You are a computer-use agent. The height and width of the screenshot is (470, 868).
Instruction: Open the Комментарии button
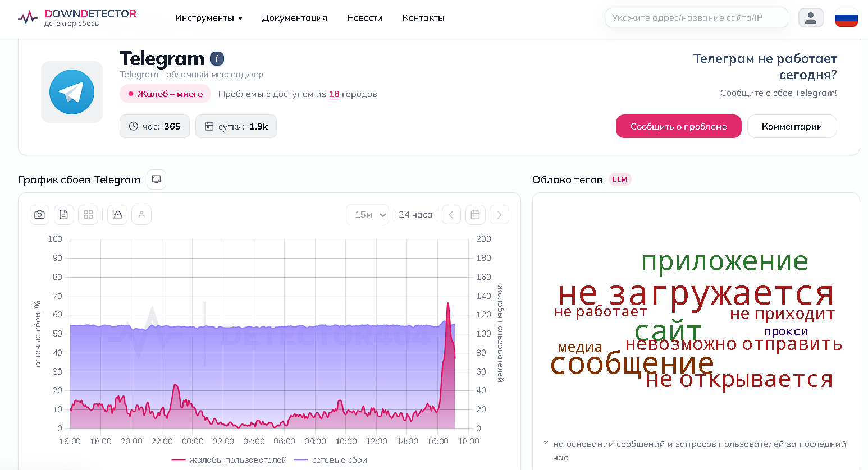(x=792, y=126)
